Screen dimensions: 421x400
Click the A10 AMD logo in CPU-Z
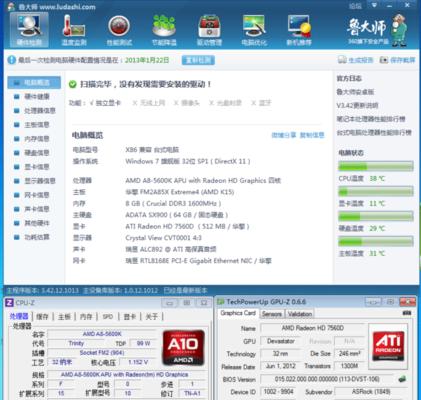pyautogui.click(x=183, y=348)
